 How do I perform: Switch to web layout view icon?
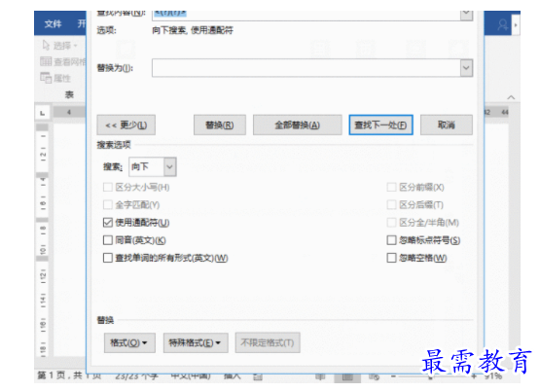(374, 377)
